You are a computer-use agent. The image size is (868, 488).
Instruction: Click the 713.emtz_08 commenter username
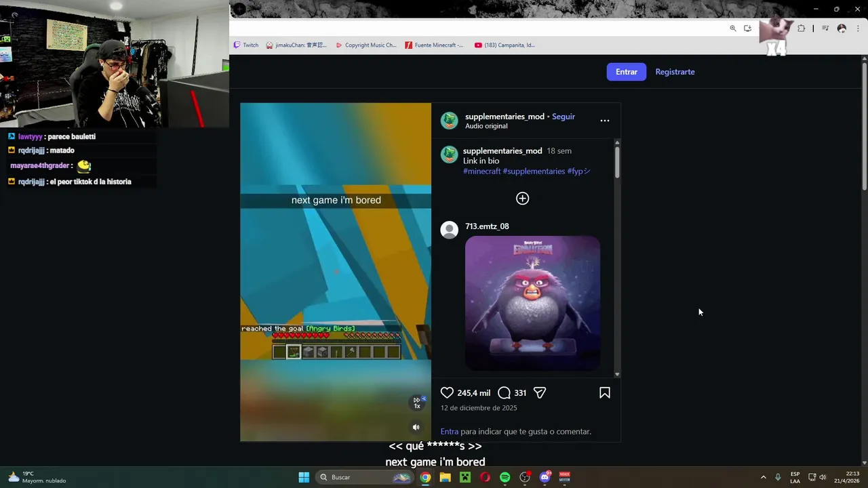point(487,226)
